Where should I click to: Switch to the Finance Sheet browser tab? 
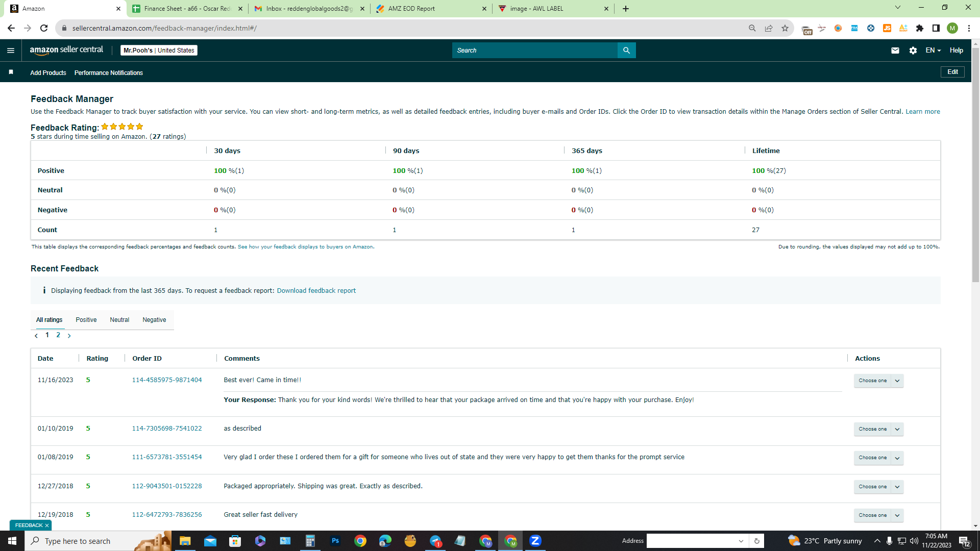[x=187, y=9]
